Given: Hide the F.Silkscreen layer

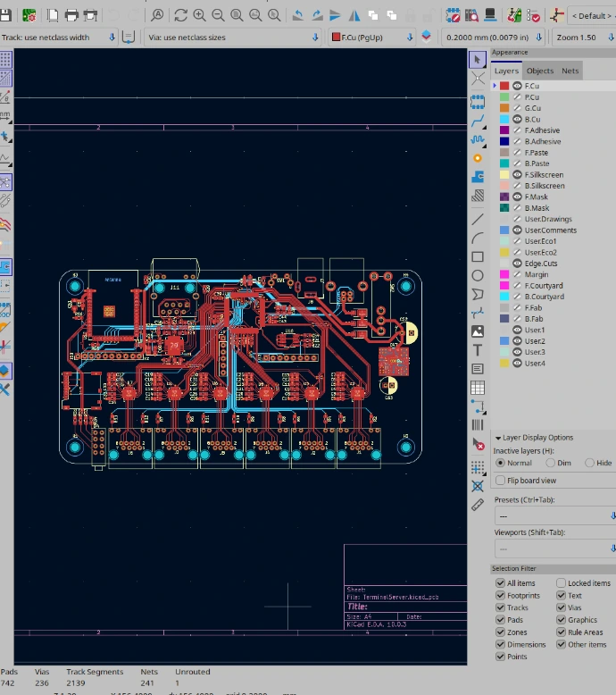Looking at the screenshot, I should pyautogui.click(x=517, y=174).
